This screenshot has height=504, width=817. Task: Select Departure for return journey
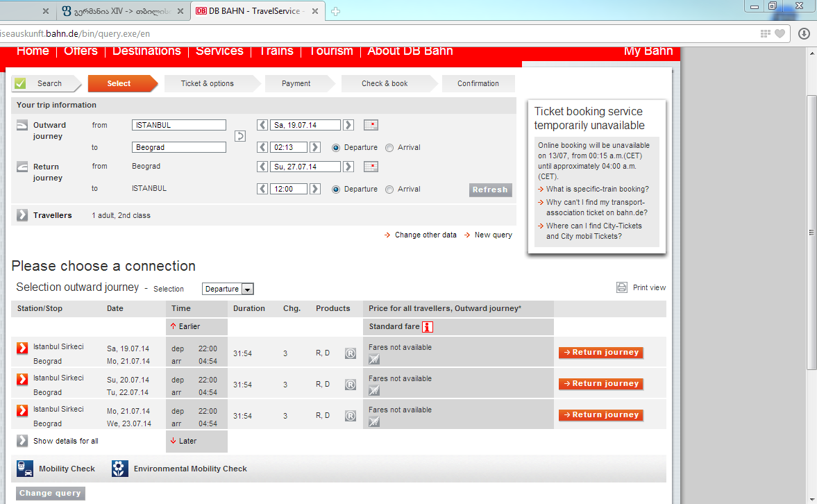[x=336, y=190]
